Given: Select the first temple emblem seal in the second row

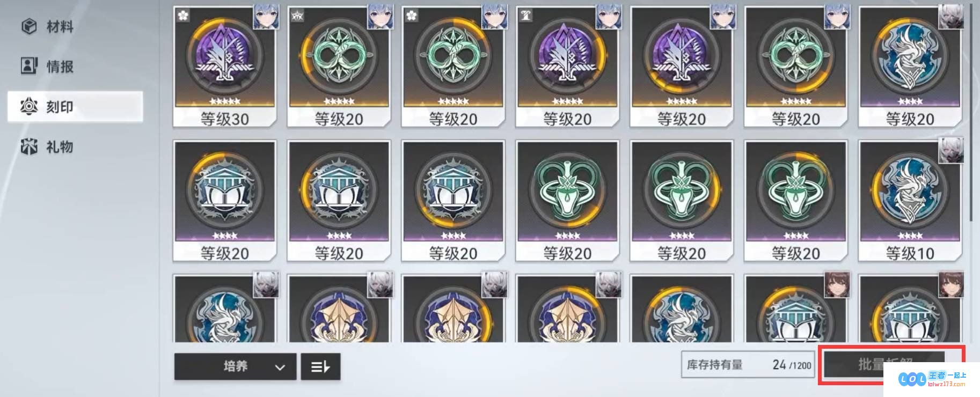Looking at the screenshot, I should tap(225, 201).
